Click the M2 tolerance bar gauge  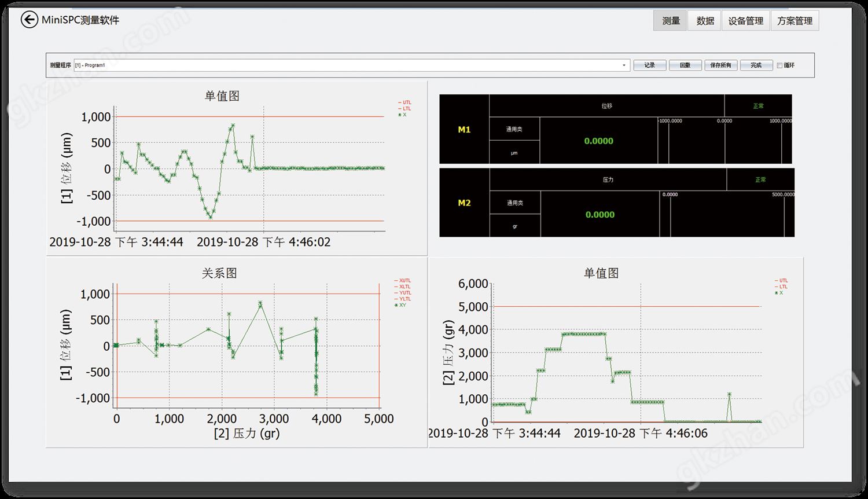coord(727,214)
